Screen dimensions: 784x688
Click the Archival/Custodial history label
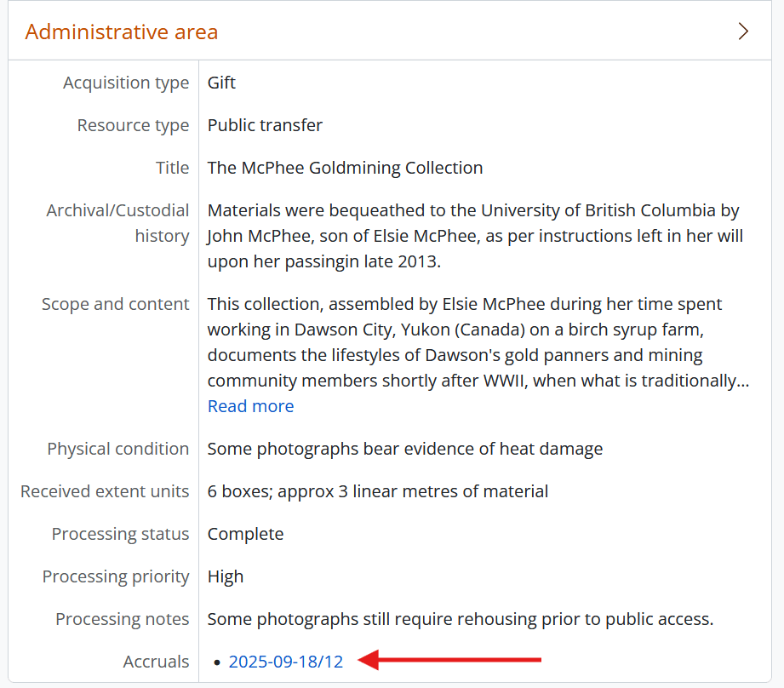pos(117,223)
